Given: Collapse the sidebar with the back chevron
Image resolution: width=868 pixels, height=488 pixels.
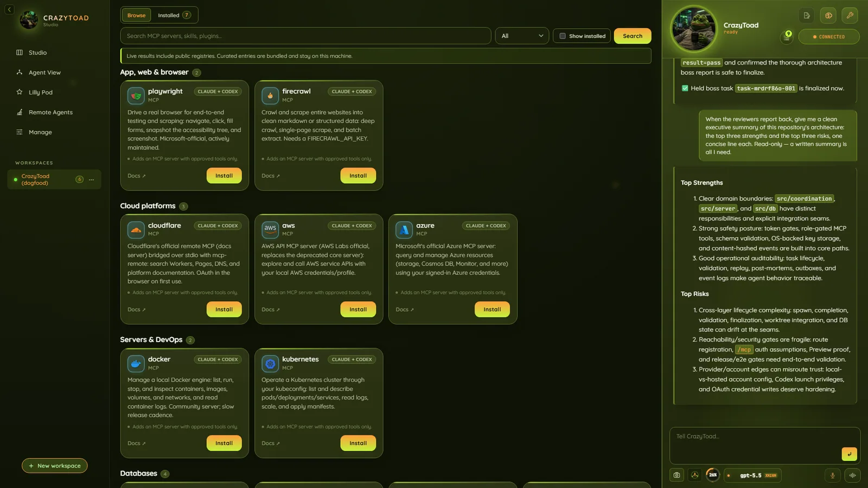Looking at the screenshot, I should pyautogui.click(x=9, y=9).
